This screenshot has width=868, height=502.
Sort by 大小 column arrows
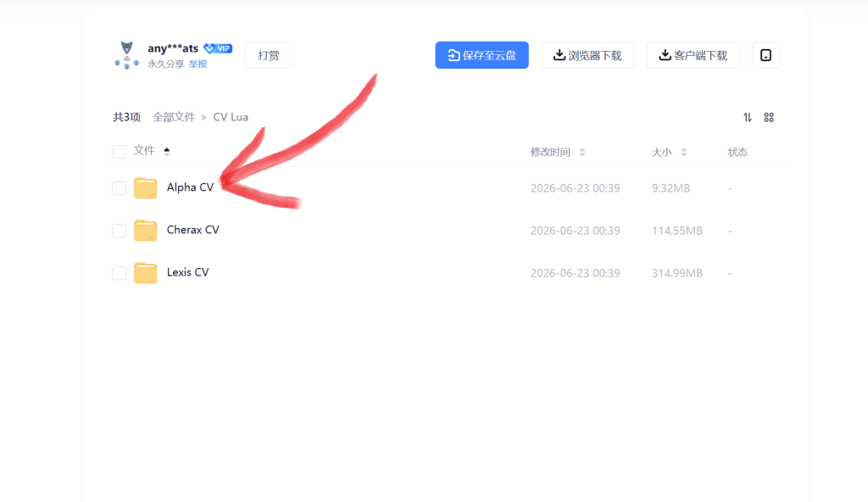(x=684, y=153)
